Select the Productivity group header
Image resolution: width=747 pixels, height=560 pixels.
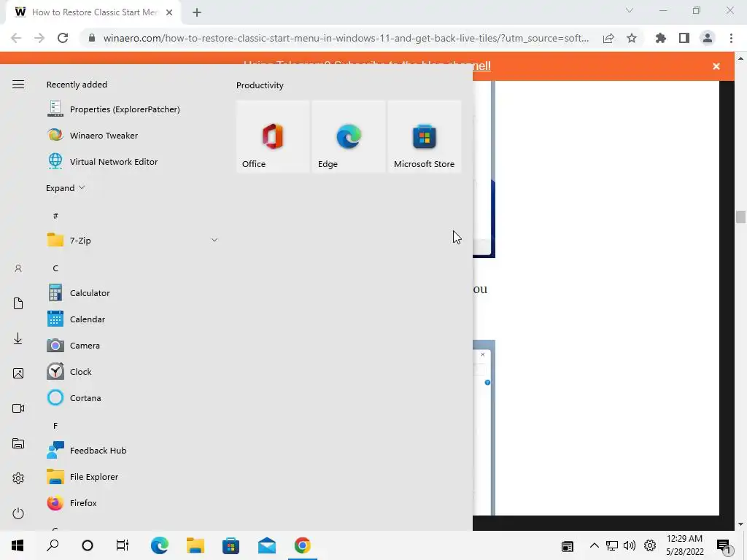pyautogui.click(x=260, y=85)
